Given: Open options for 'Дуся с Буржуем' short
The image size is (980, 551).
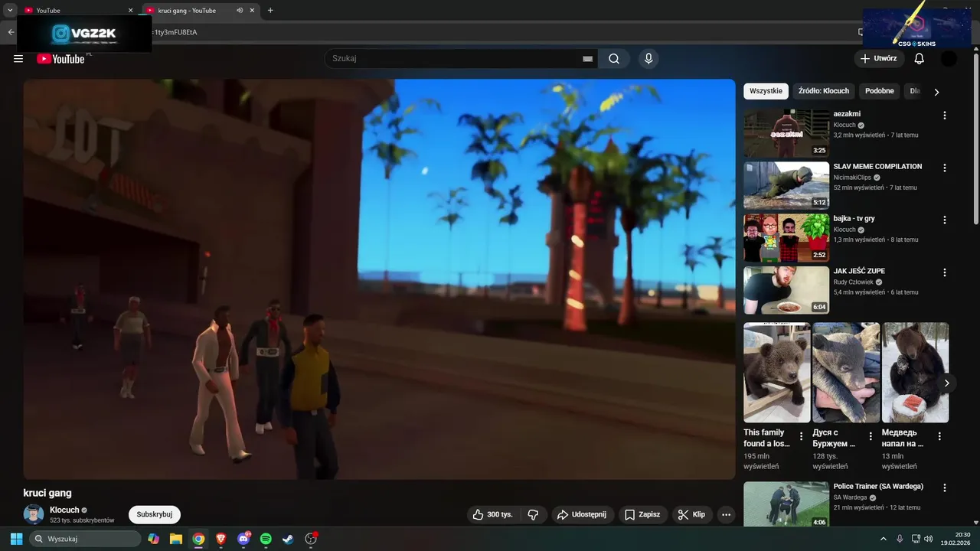Looking at the screenshot, I should (x=871, y=436).
